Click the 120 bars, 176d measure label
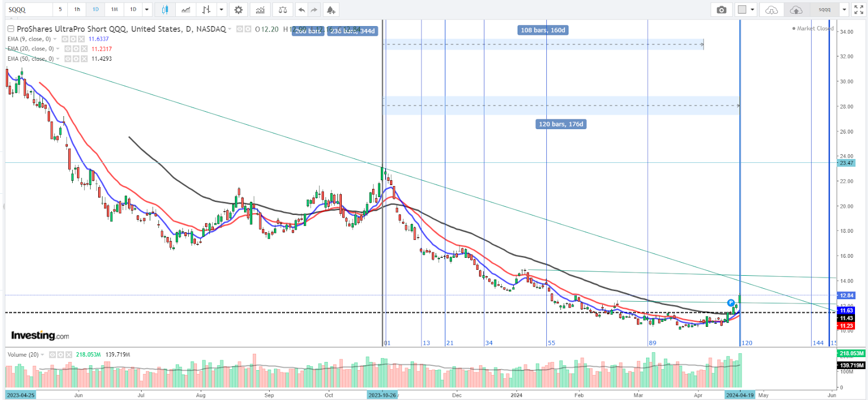This screenshot has height=400, width=868. click(561, 124)
